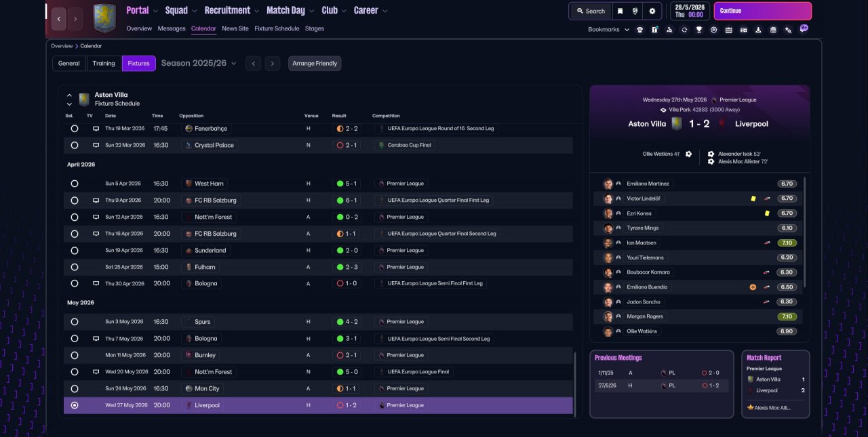The width and height of the screenshot is (868, 437).
Task: Go forward with the right arrow button
Action: click(75, 19)
